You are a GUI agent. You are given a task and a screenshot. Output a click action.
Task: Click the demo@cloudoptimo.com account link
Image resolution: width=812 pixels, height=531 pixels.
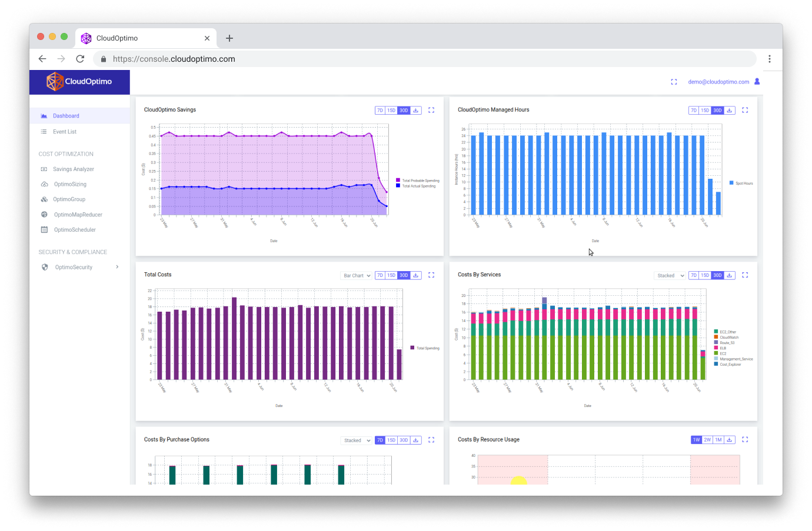click(x=718, y=82)
